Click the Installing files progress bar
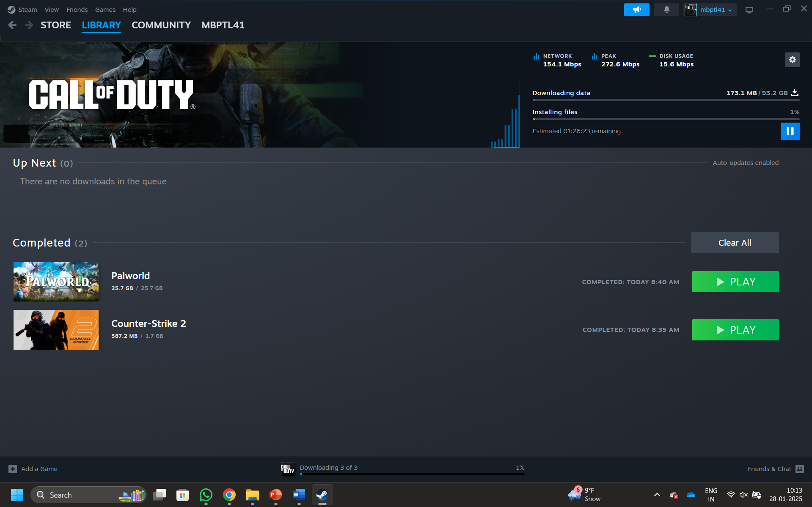Image resolution: width=812 pixels, height=507 pixels. 666,119
